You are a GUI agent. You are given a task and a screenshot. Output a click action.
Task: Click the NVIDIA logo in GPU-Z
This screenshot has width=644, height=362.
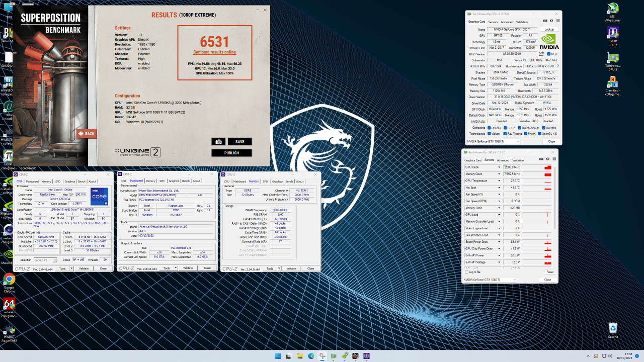pos(549,42)
